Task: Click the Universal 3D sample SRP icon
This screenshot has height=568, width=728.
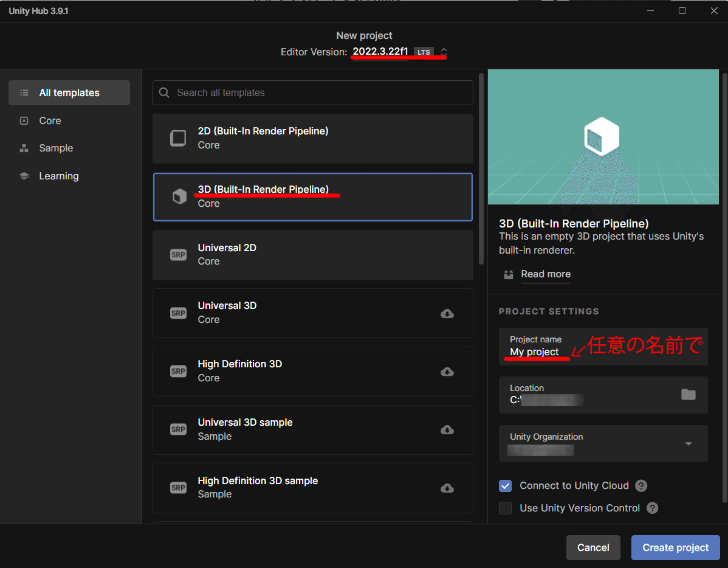Action: pos(178,429)
